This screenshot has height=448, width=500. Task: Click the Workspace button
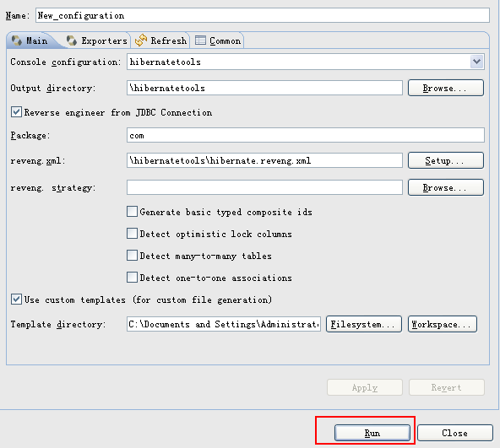(x=443, y=324)
